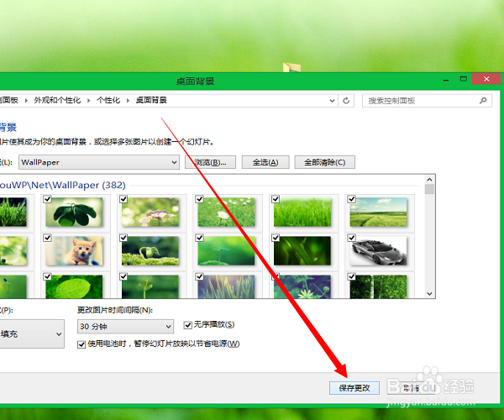The height and width of the screenshot is (420, 504).
Task: Select the gray sports car thumbnail
Action: [378, 250]
